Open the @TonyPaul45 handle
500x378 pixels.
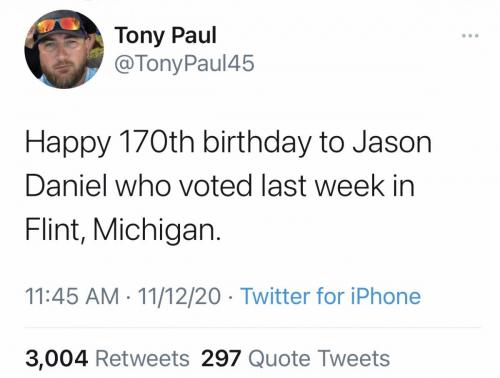(x=184, y=63)
